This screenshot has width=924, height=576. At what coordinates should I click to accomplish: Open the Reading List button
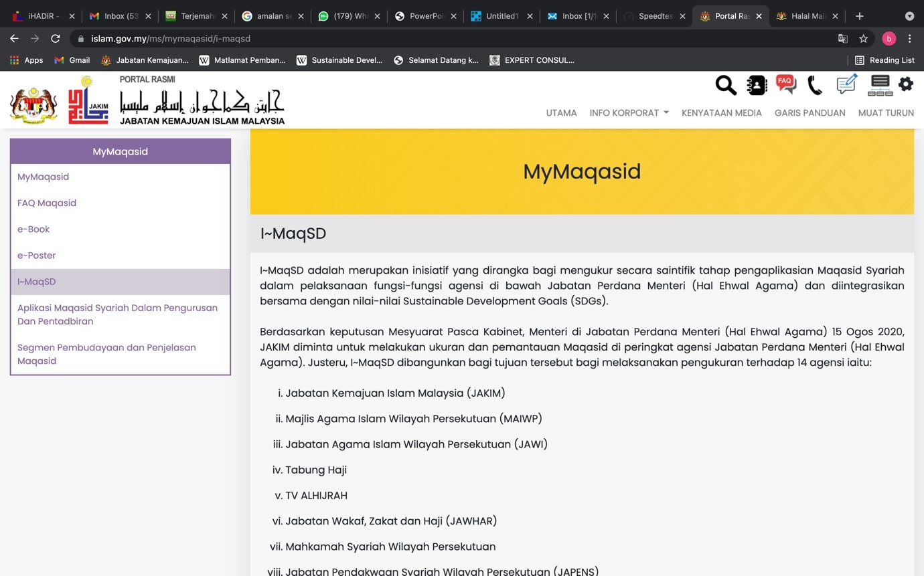tap(884, 60)
